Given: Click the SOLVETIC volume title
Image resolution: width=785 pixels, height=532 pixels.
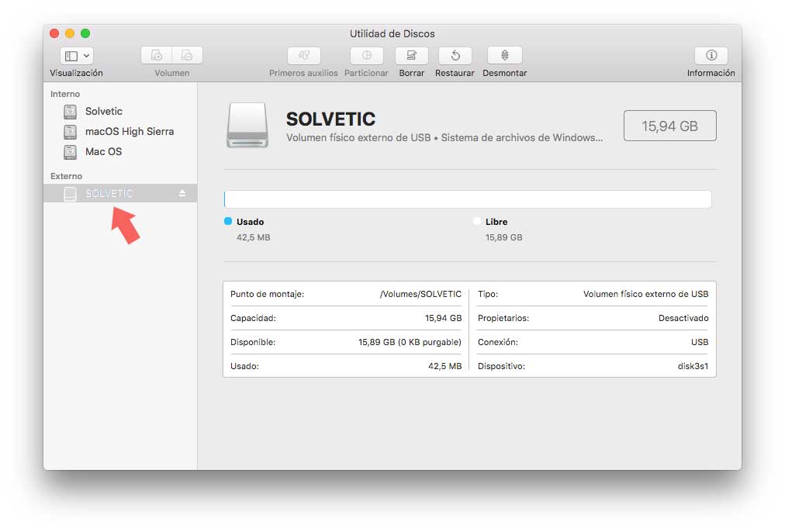Looking at the screenshot, I should [330, 119].
